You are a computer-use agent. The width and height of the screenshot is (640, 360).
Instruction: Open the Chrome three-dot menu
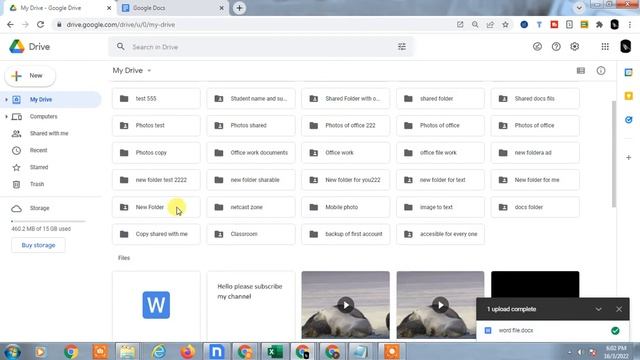(x=630, y=24)
